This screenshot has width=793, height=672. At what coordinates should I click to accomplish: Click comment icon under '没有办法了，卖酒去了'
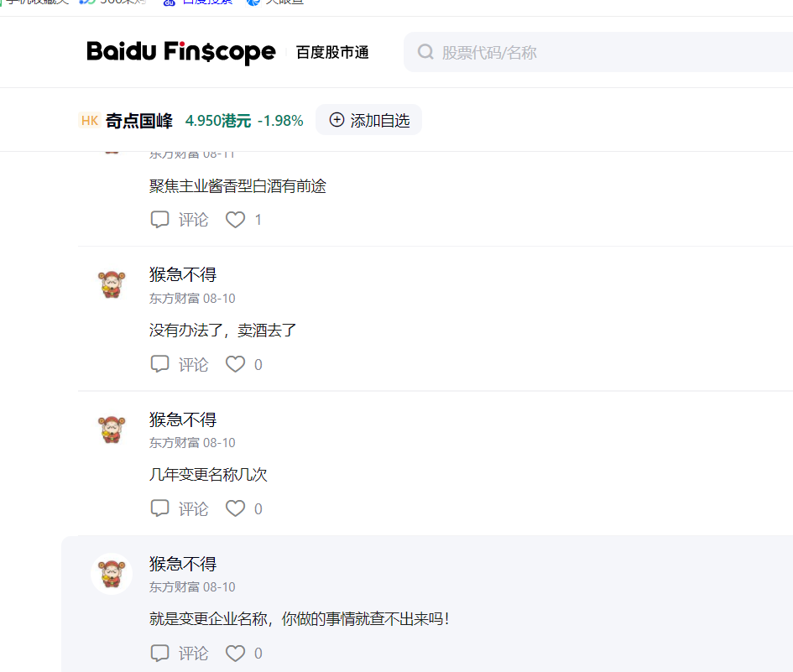[159, 364]
